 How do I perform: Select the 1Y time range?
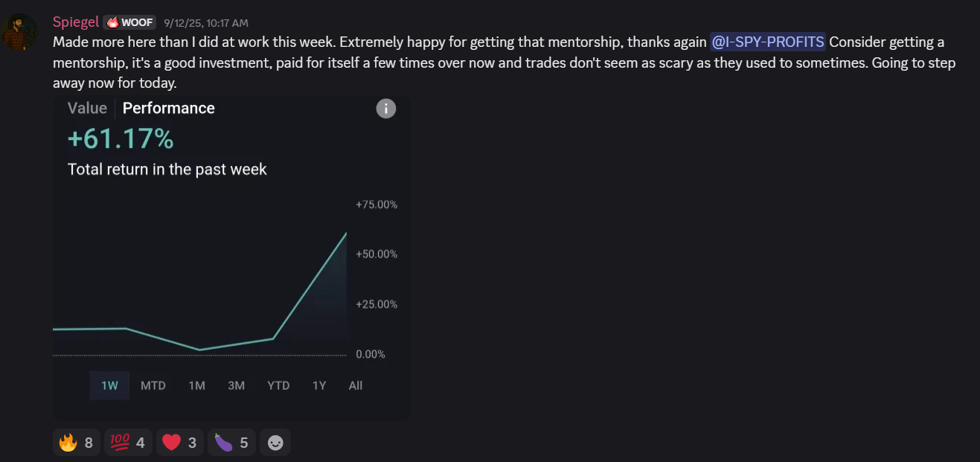tap(319, 385)
